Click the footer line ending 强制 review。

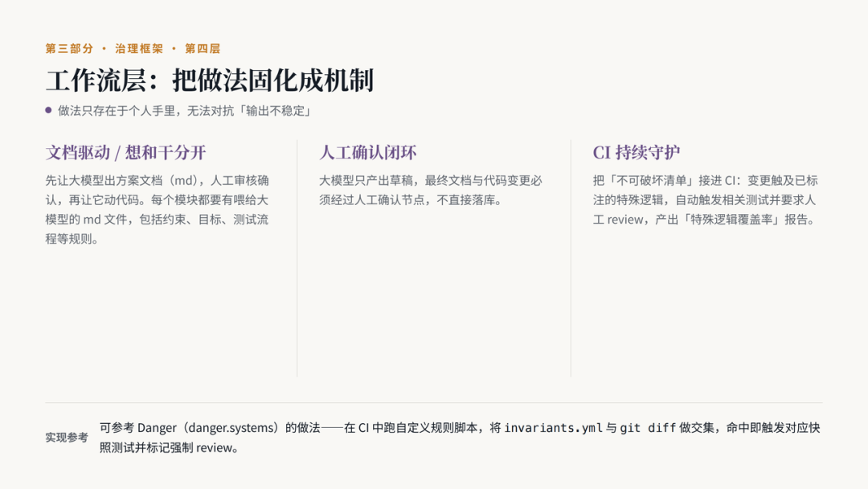pyautogui.click(x=169, y=447)
